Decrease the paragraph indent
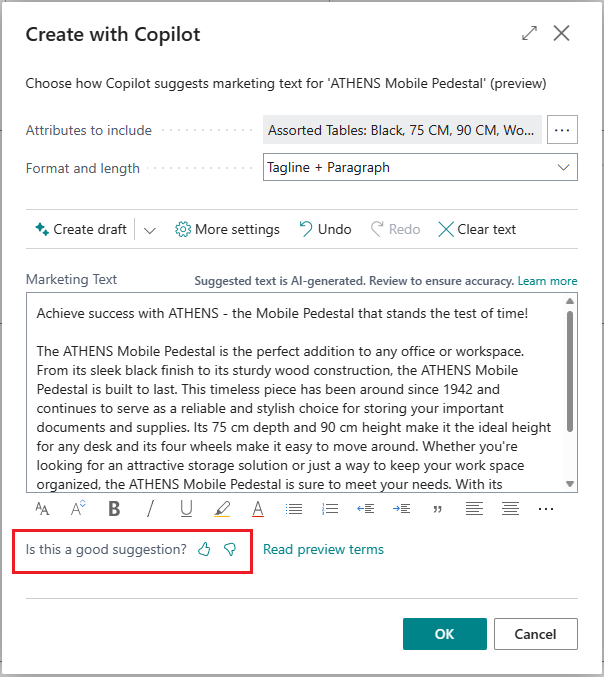The width and height of the screenshot is (604, 677). coord(366,509)
